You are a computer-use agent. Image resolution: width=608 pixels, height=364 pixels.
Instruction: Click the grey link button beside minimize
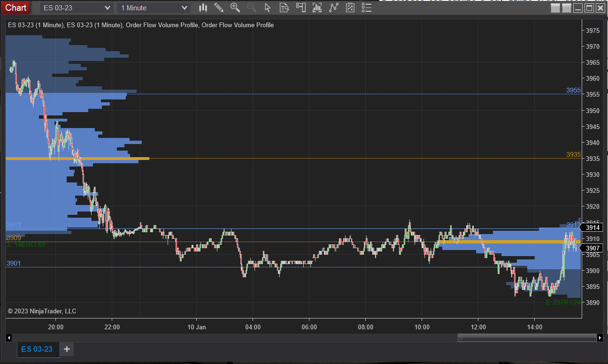coord(567,8)
